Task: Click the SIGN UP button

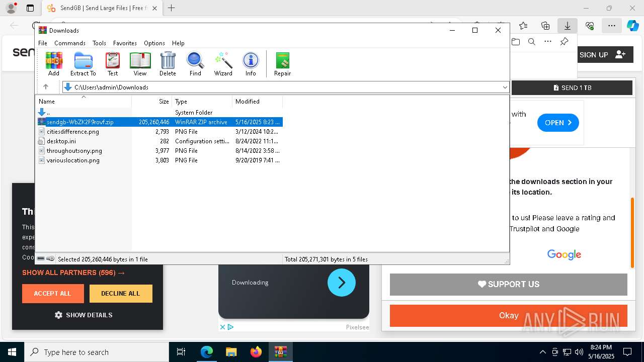Action: coord(602,55)
